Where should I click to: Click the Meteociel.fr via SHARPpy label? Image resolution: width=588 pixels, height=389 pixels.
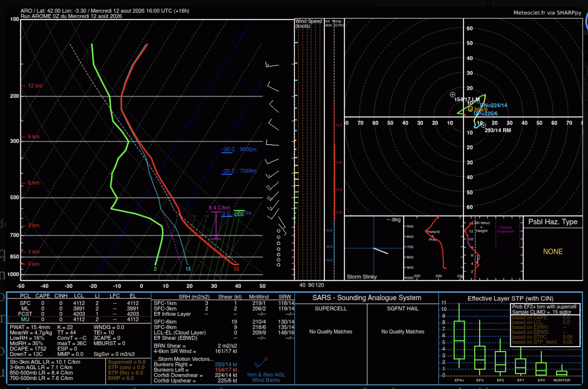coord(547,13)
